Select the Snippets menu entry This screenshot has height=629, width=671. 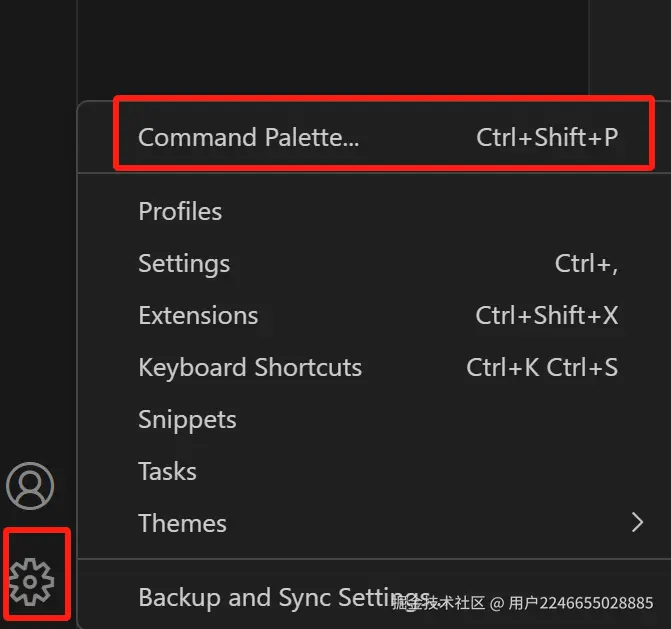click(187, 420)
